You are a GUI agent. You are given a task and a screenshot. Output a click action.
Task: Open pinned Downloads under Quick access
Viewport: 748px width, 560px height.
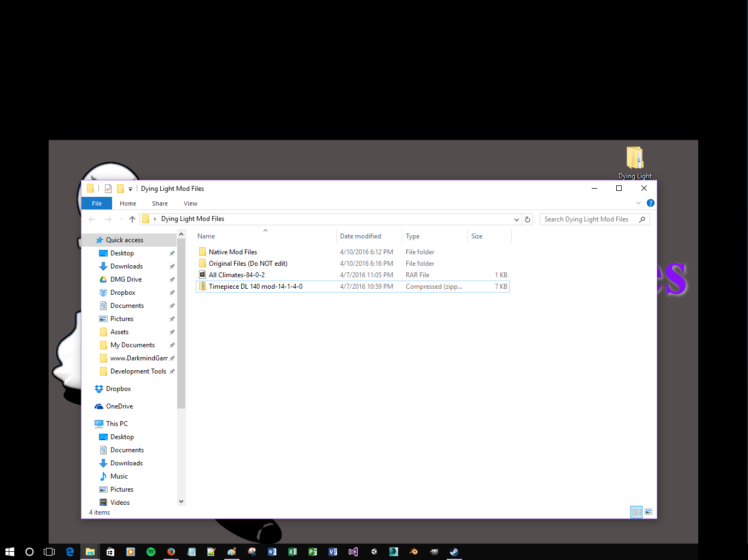[126, 266]
